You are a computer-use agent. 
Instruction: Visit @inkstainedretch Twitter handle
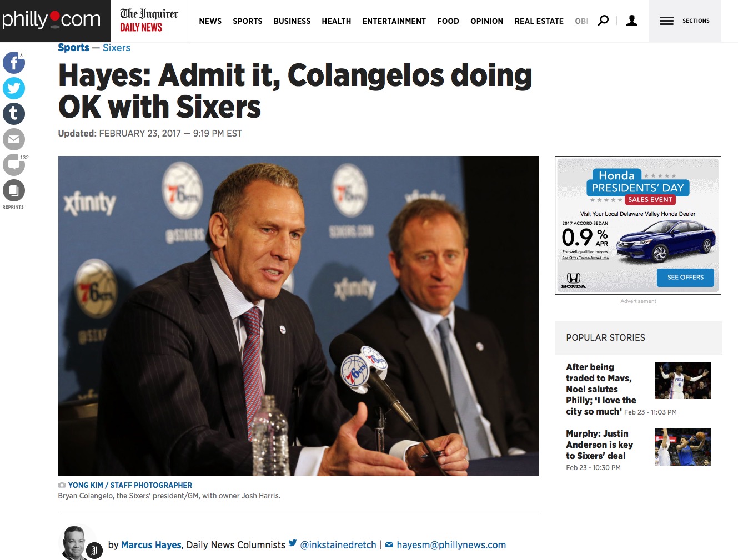[x=338, y=545]
